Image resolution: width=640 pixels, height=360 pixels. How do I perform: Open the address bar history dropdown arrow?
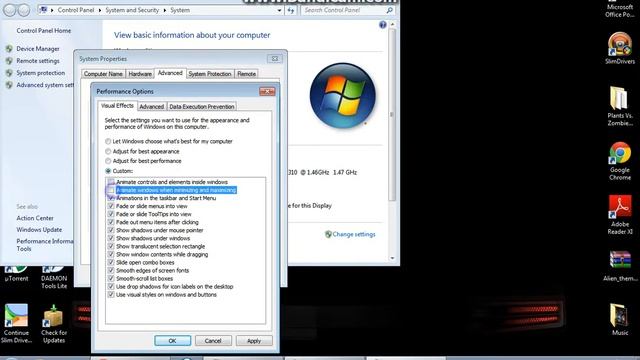(x=279, y=10)
